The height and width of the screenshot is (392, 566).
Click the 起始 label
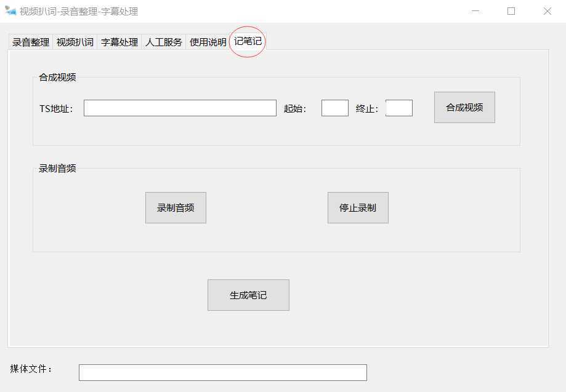pos(295,108)
